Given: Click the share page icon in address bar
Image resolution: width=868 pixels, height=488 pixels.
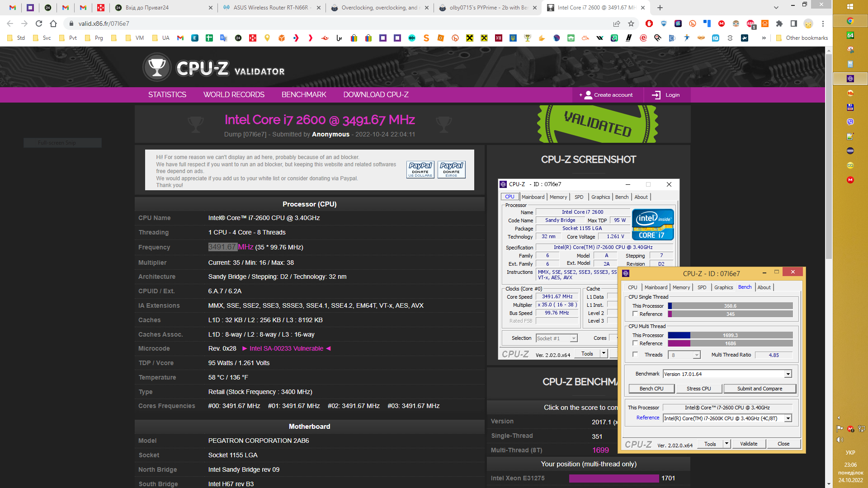Looking at the screenshot, I should (617, 23).
